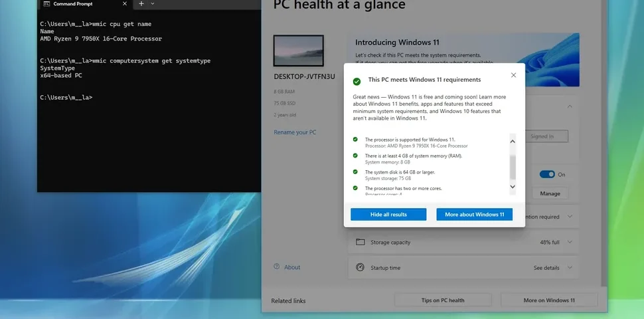Click the 'Introducing Windows 11' banner heading
The image size is (644, 319).
(397, 43)
